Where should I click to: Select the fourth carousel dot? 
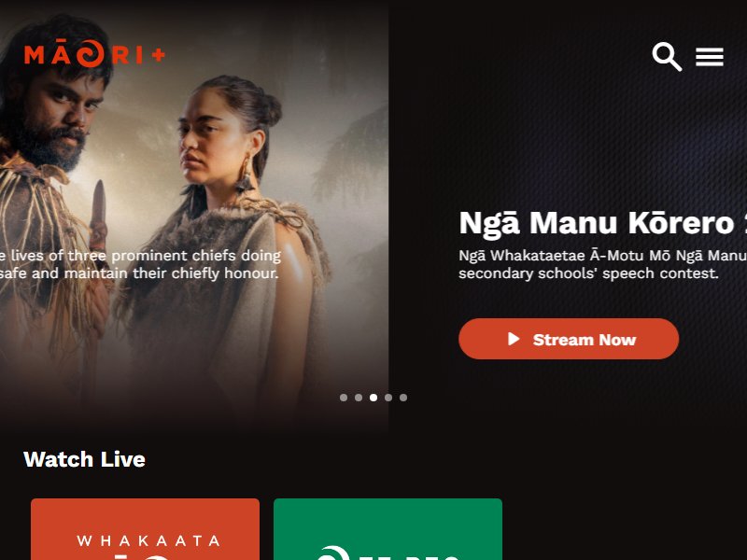[x=388, y=398]
